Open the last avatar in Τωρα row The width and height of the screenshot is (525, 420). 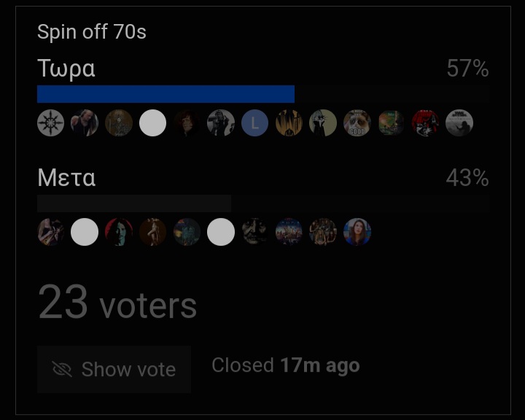(459, 123)
